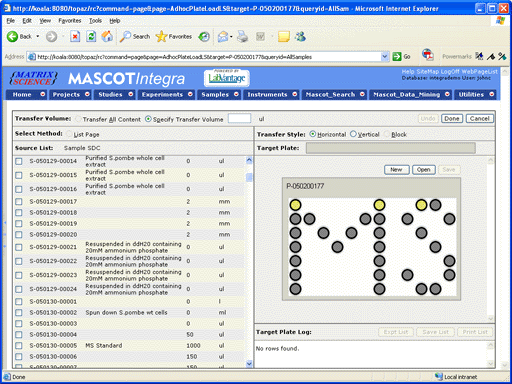512x384 pixels.
Task: Select Block transfer style
Action: tap(387, 134)
